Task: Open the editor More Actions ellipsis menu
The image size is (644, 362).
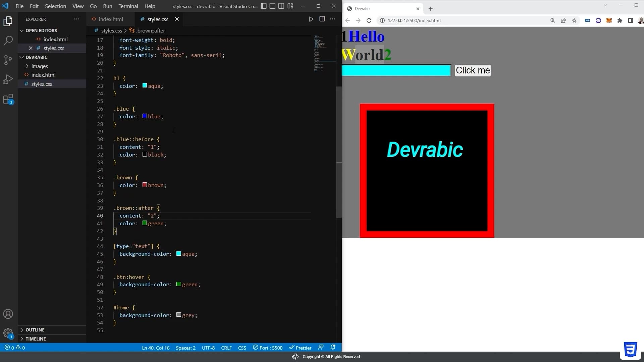Action: [x=332, y=19]
